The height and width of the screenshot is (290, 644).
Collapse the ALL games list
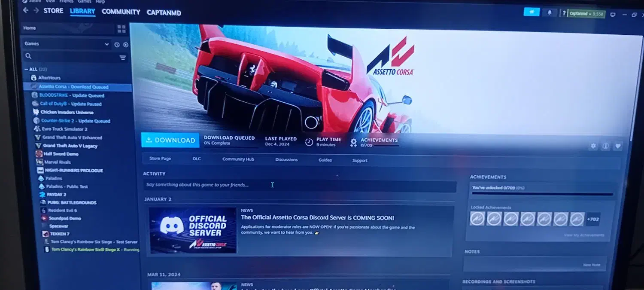[x=27, y=69]
